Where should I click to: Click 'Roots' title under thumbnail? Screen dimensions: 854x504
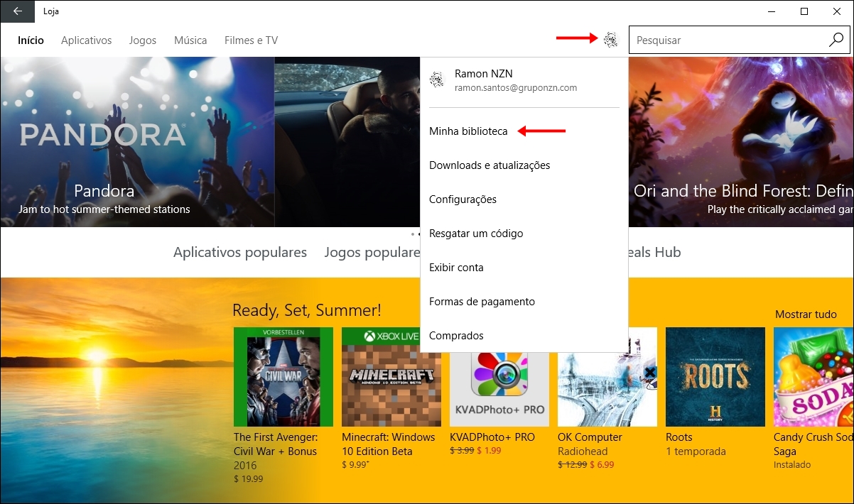[x=679, y=437]
